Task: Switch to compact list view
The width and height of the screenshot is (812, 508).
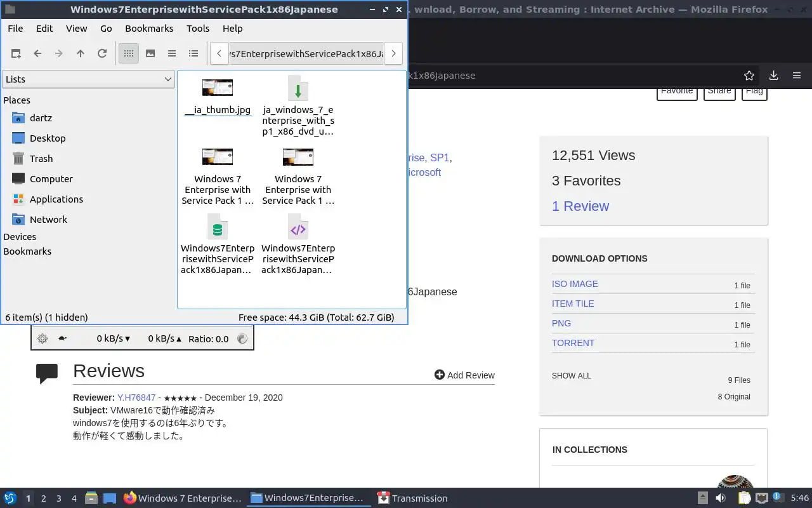Action: tap(172, 54)
